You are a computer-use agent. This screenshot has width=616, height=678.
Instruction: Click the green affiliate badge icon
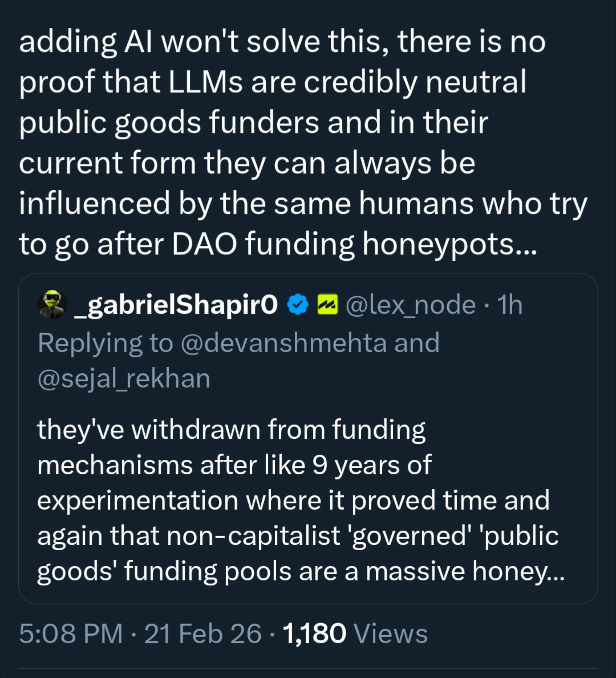coord(327,304)
